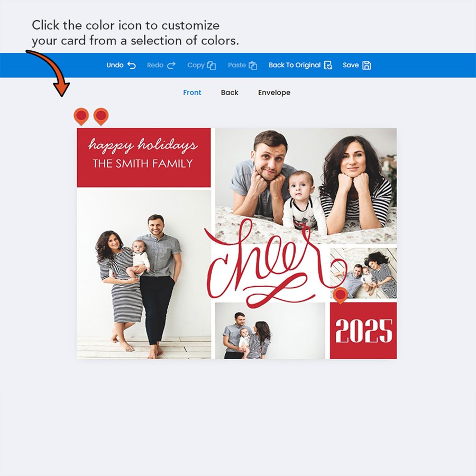Select the top family portrait photo
476x476 pixels.
click(306, 185)
